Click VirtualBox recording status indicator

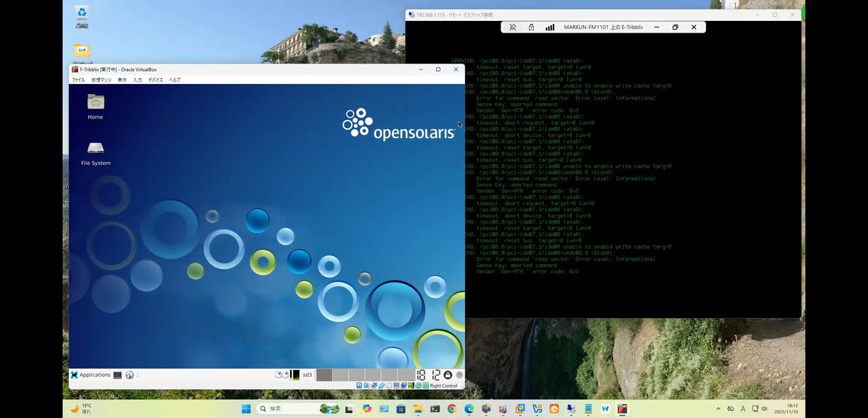click(x=404, y=385)
